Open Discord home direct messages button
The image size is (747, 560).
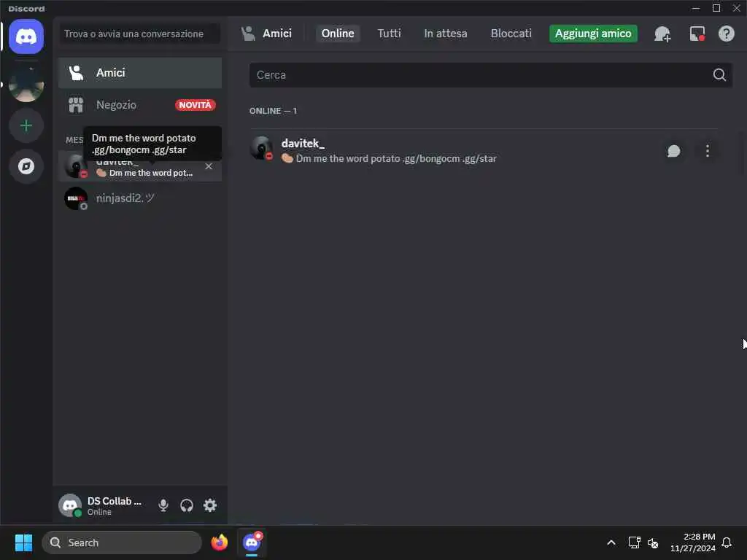coord(26,36)
